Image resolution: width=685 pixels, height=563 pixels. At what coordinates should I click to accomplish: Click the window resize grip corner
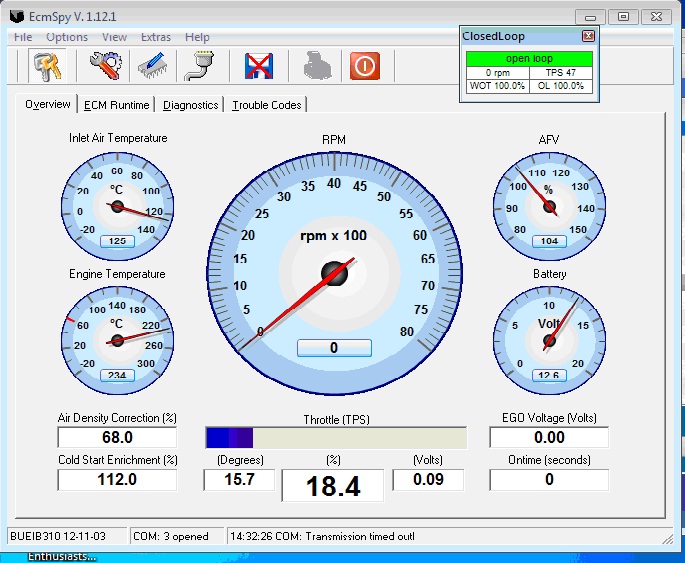(x=668, y=539)
